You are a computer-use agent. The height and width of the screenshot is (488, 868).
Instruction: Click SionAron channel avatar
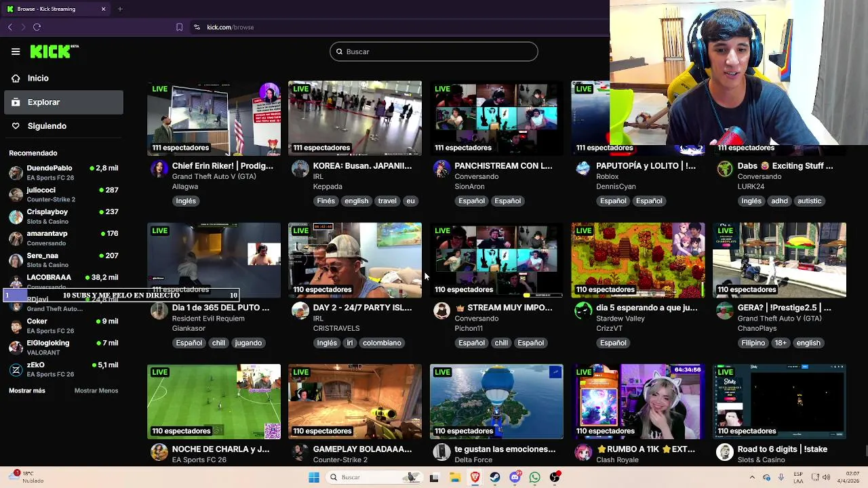click(x=441, y=169)
